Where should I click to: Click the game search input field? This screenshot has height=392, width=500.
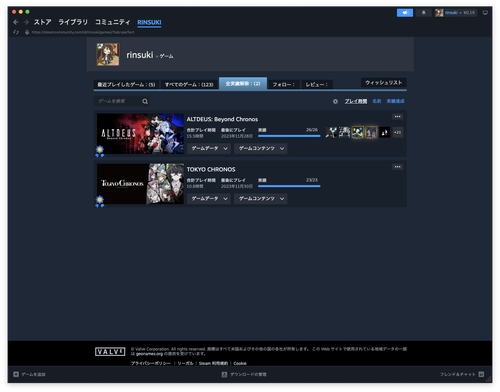[118, 101]
